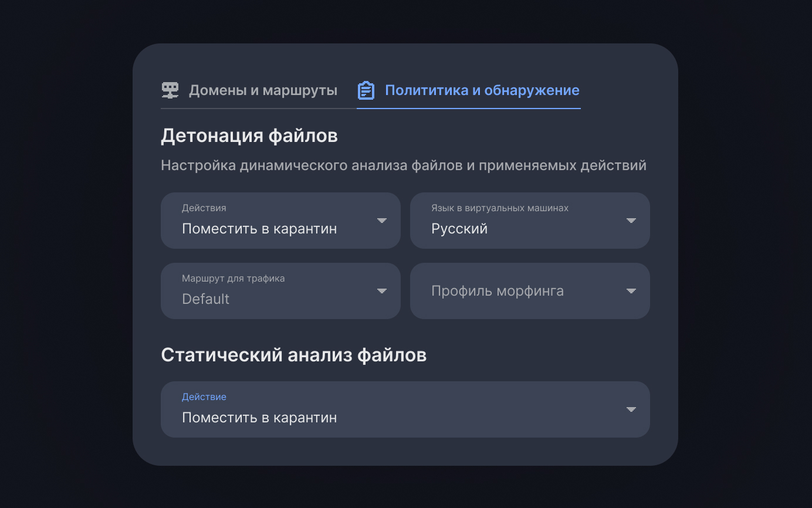
Task: Open the Действие dropdown under static analysis
Action: point(405,409)
